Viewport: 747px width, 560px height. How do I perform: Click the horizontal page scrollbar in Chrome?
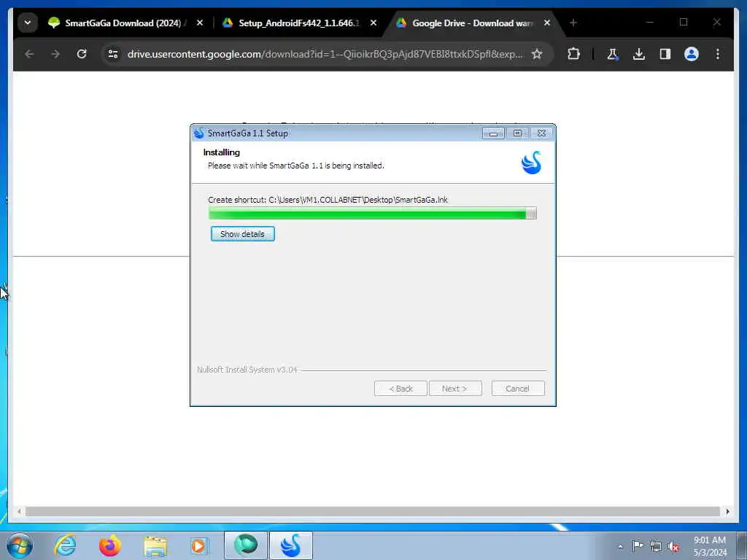373,511
